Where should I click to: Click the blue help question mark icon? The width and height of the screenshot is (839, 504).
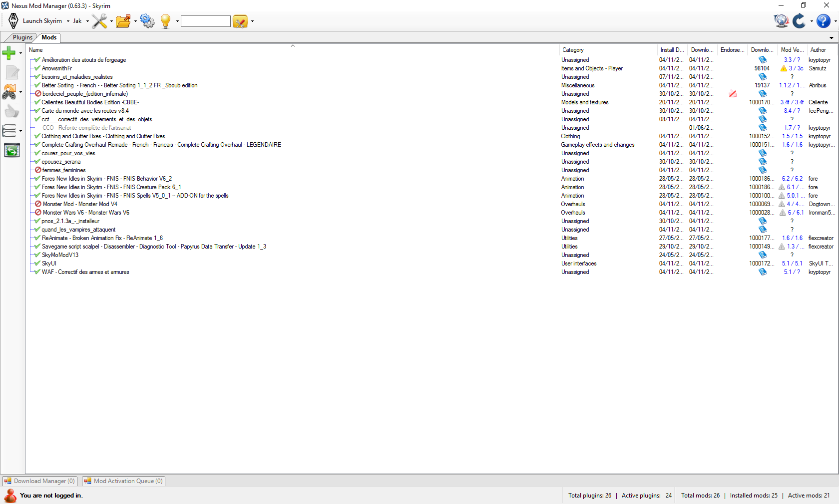823,21
